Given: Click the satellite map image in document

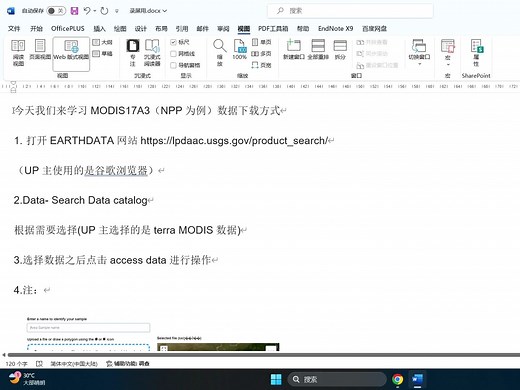Looking at the screenshot, I should coord(218,347).
